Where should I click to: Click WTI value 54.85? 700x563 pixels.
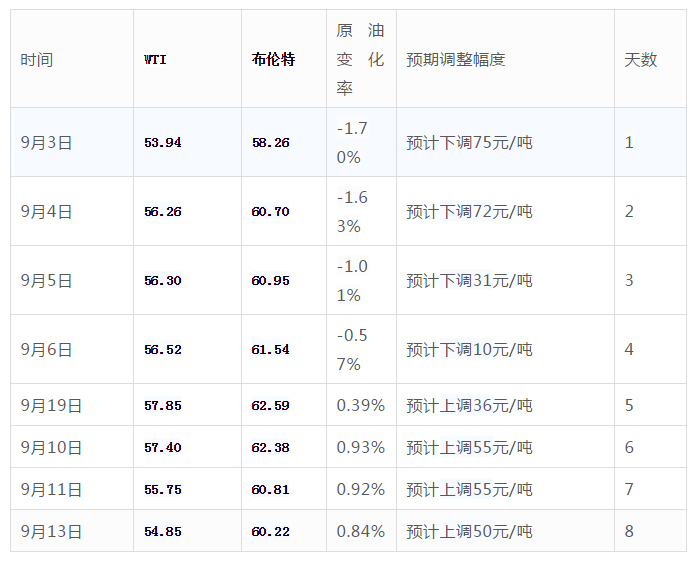point(163,531)
